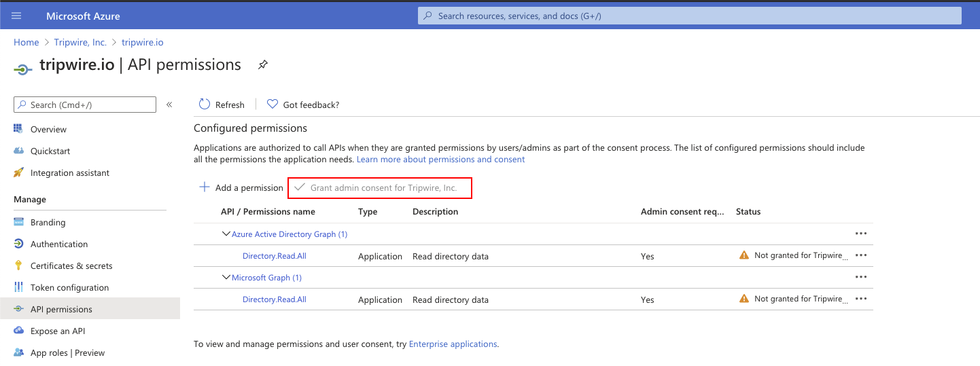Click the Type column header
This screenshot has height=366, width=980.
click(x=368, y=212)
